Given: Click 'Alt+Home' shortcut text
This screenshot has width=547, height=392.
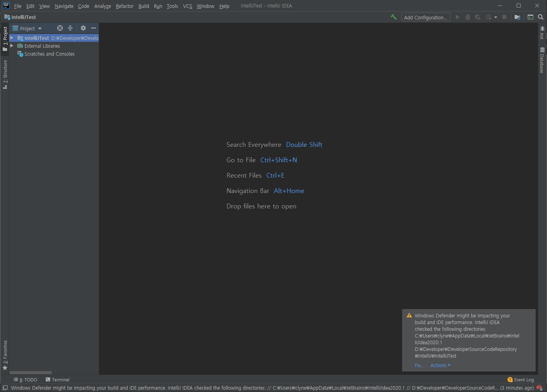Looking at the screenshot, I should point(289,191).
